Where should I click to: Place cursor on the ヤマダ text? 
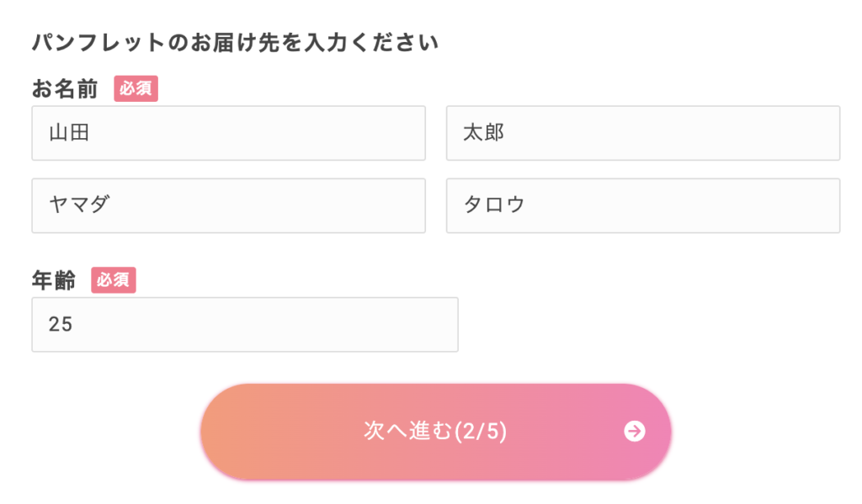(x=79, y=205)
